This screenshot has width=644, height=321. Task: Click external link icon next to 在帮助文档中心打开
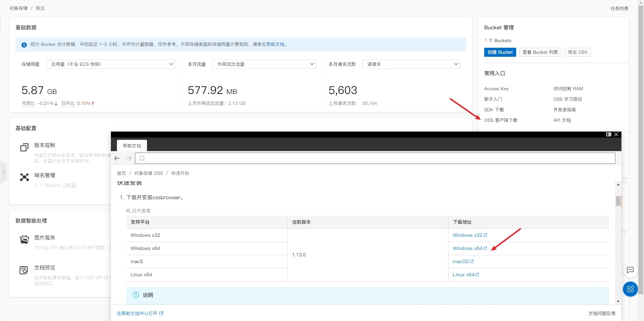pyautogui.click(x=161, y=313)
